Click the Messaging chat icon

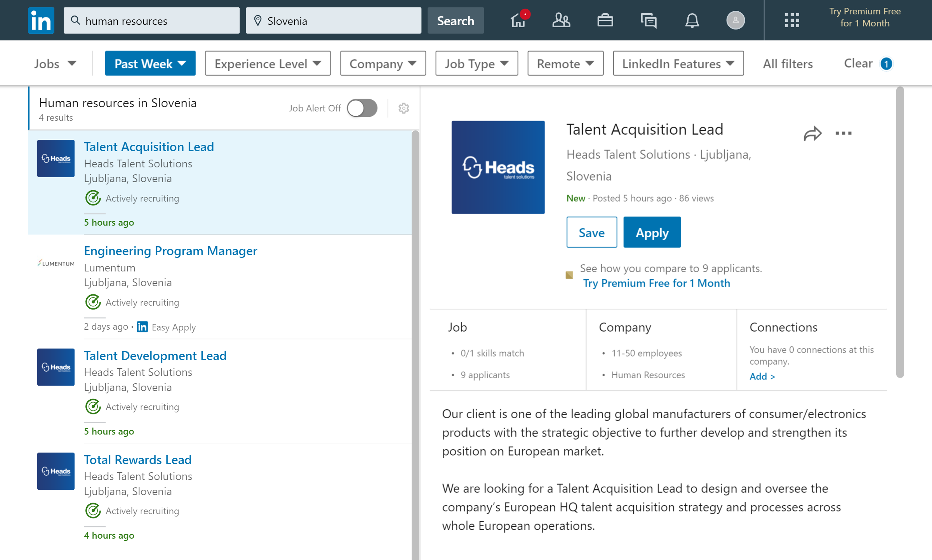point(649,20)
